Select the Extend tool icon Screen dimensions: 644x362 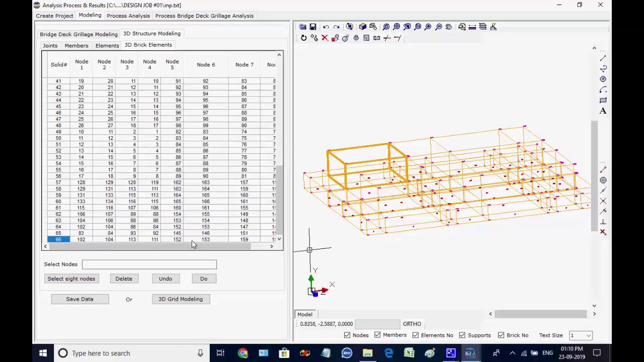coord(397,38)
